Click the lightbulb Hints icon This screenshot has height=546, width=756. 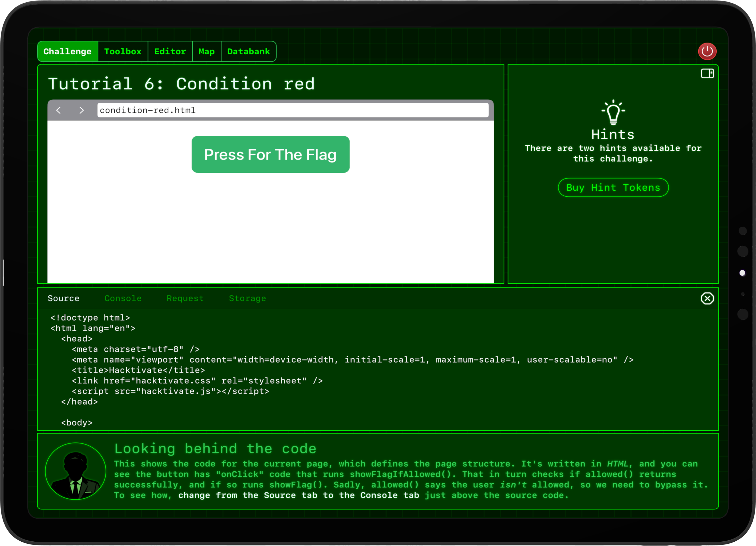(613, 112)
